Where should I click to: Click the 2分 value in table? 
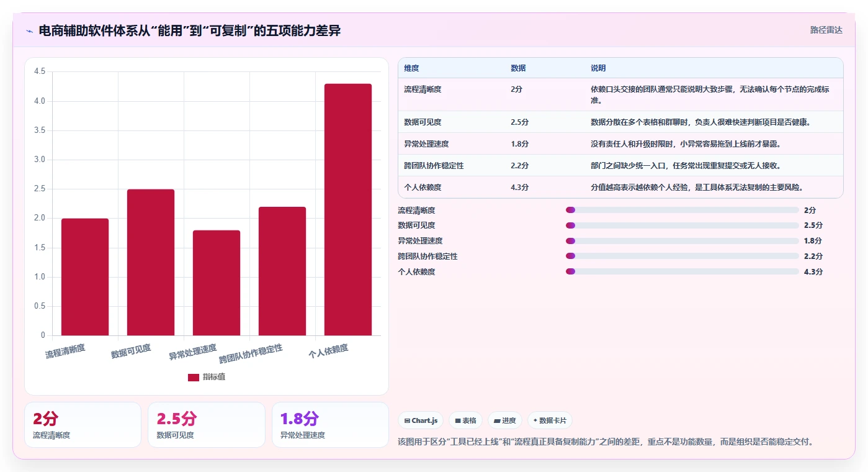516,89
